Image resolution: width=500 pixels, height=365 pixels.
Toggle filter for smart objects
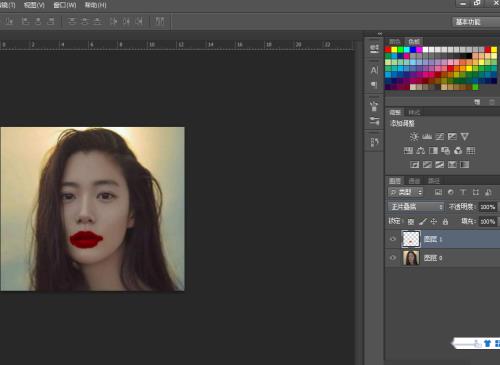pyautogui.click(x=488, y=192)
